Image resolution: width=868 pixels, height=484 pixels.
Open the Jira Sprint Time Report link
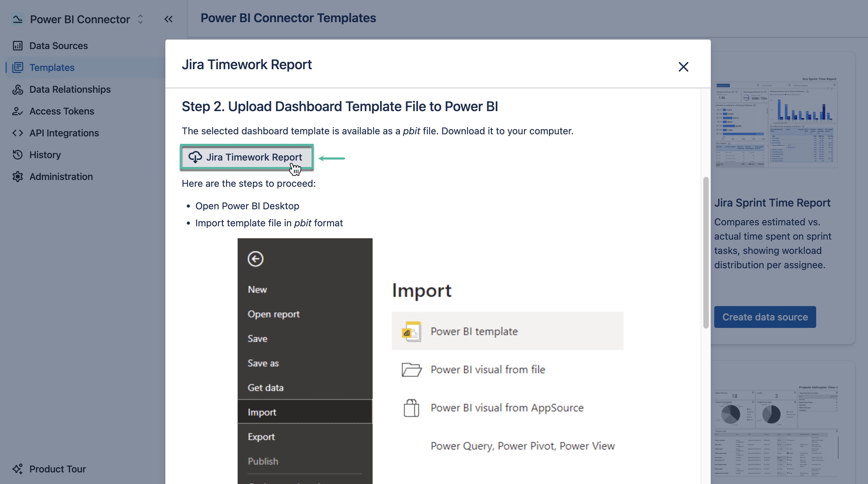pyautogui.click(x=773, y=202)
